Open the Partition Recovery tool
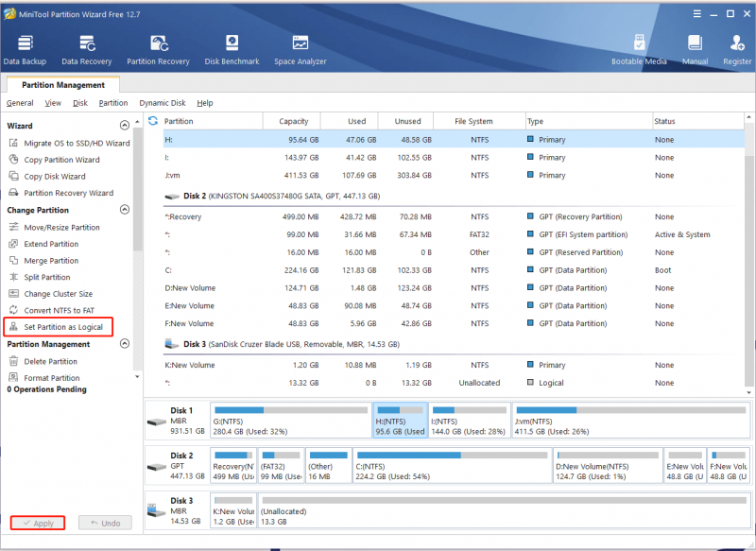 158,50
